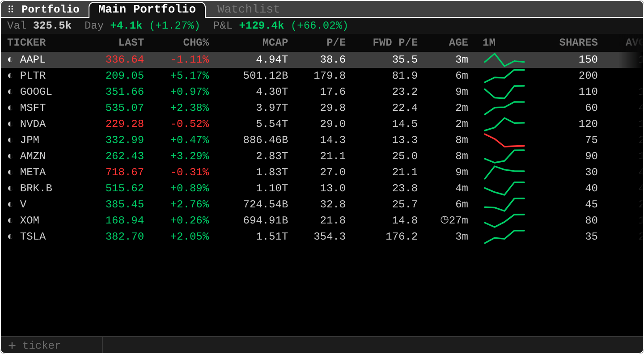
Task: Sort by the LAST price column header
Action: coord(131,42)
